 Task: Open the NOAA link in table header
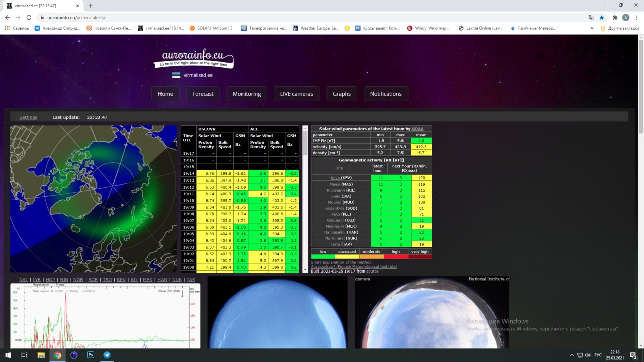point(418,129)
